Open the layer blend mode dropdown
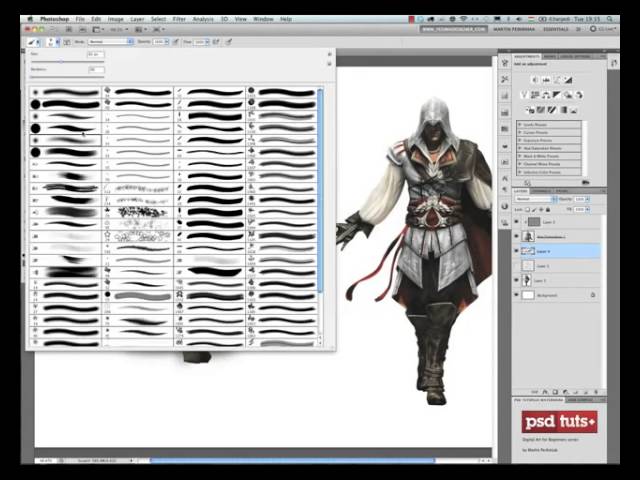The height and width of the screenshot is (480, 640). click(x=537, y=199)
